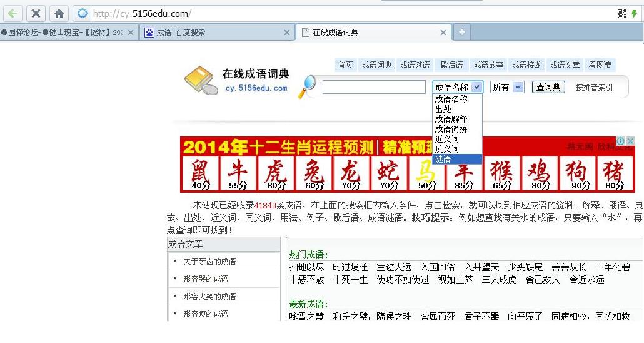Switch to the 成语_百度搜索 tab

pyautogui.click(x=213, y=33)
